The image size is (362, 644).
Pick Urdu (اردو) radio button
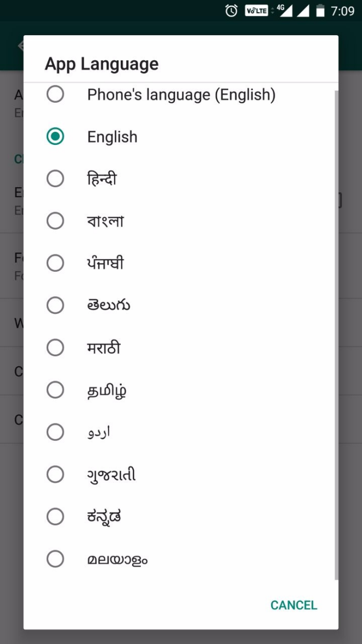tap(55, 433)
